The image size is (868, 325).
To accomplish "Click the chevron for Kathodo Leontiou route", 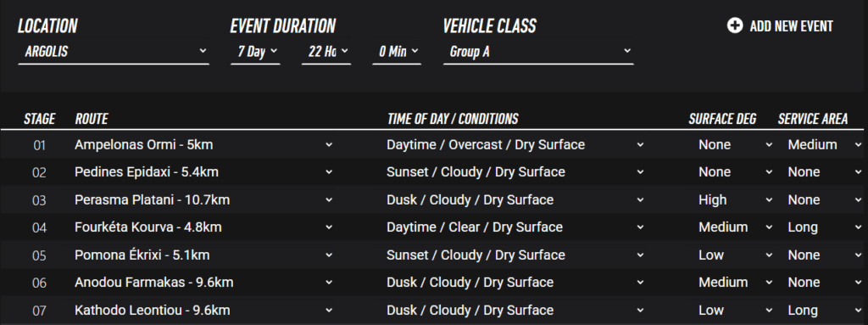I will [x=329, y=310].
